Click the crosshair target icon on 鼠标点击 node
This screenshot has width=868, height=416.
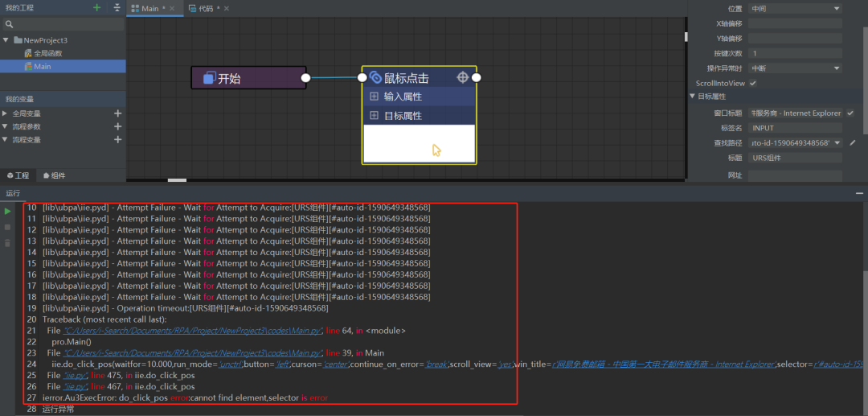[462, 77]
